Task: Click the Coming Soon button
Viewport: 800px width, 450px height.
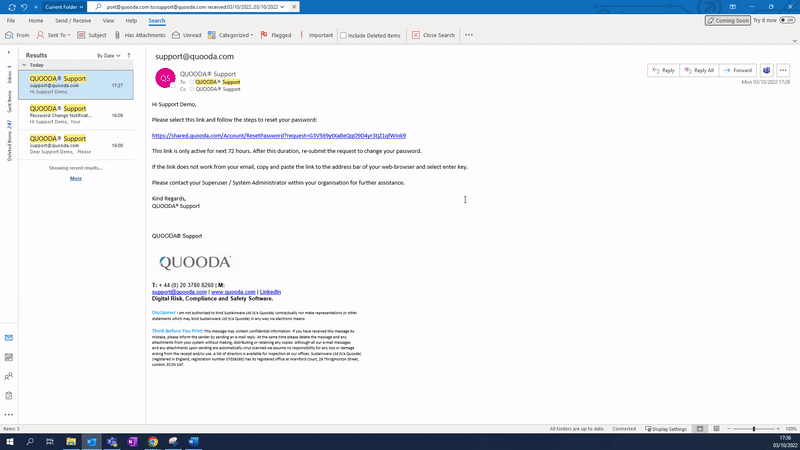Action: [728, 20]
